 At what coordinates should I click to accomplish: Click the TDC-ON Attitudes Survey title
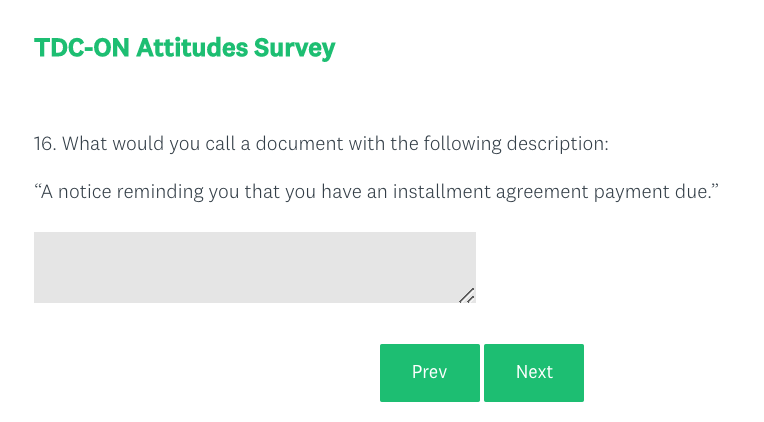click(184, 48)
